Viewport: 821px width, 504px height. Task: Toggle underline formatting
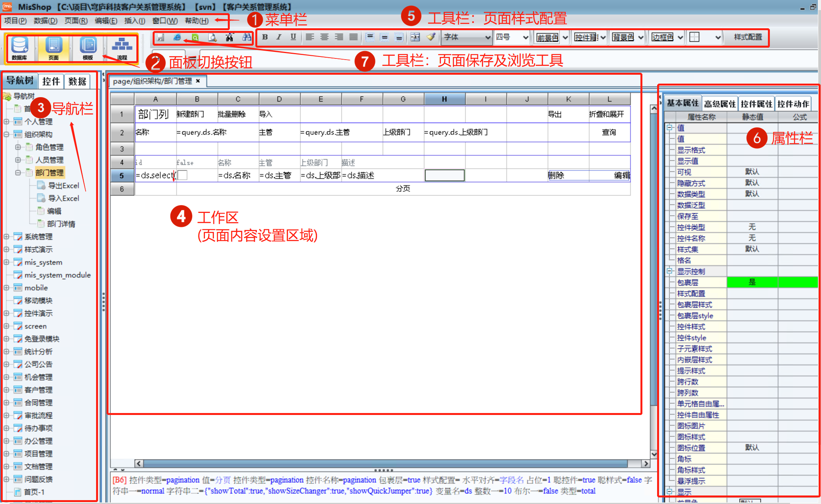293,37
